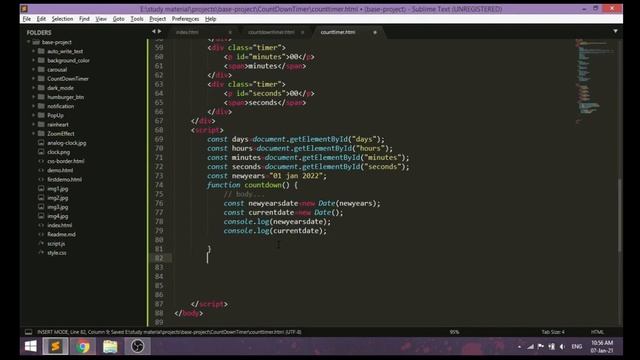Select the counttimer.html tab
The image size is (640, 360).
point(338,32)
